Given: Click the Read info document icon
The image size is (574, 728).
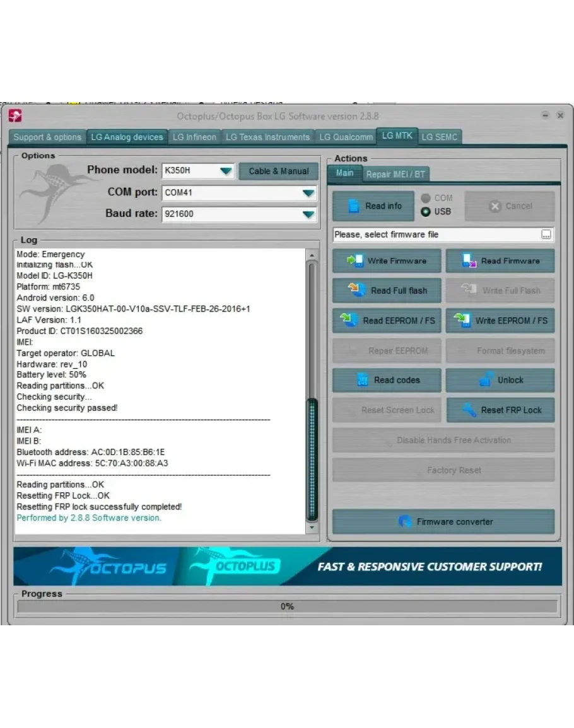Looking at the screenshot, I should 354,206.
